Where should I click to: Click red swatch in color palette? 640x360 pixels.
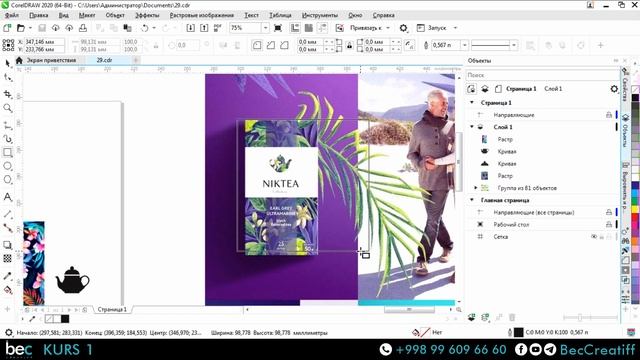636,218
